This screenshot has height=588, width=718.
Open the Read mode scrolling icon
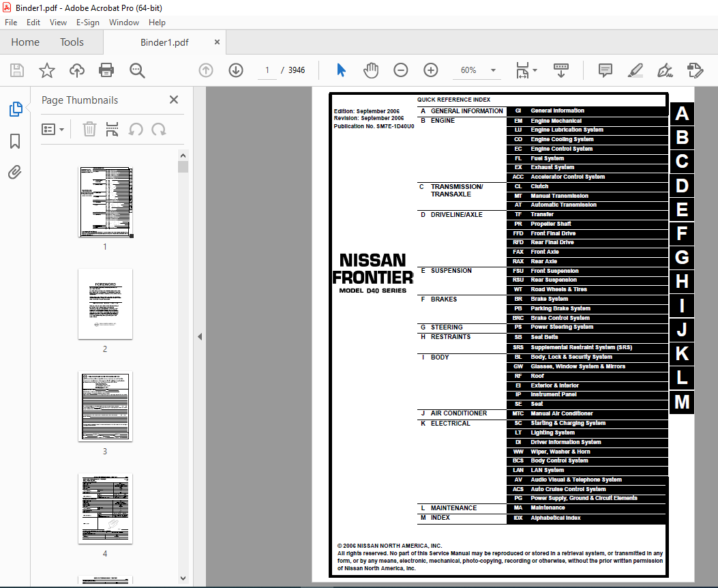pos(561,70)
